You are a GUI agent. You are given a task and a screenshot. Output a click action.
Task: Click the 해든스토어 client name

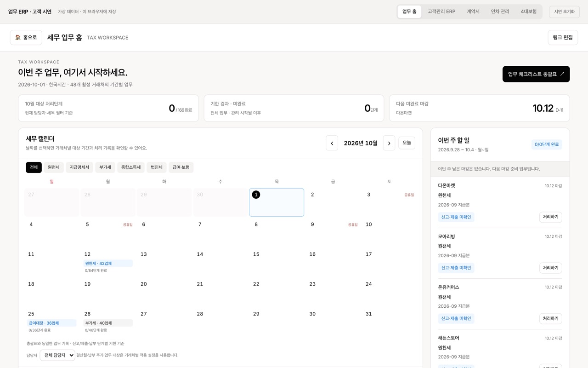[x=448, y=338]
